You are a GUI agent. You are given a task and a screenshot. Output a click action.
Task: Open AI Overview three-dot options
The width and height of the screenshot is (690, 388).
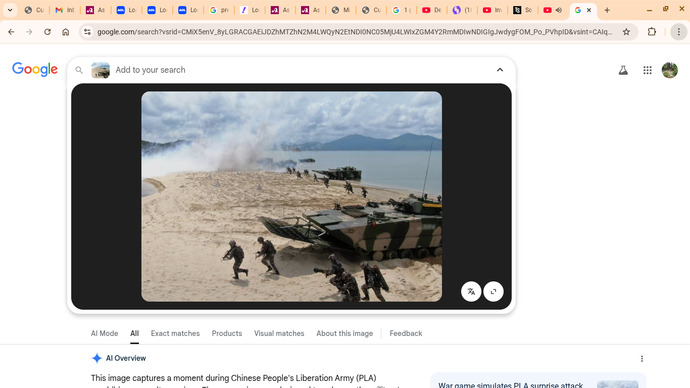pos(642,359)
